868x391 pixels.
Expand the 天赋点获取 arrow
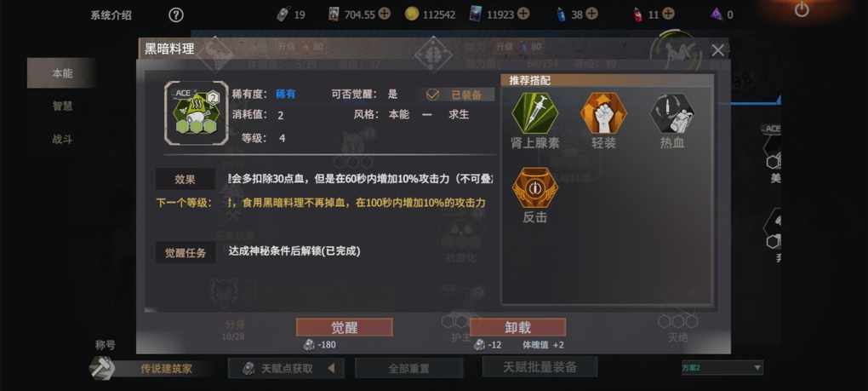tap(332, 368)
